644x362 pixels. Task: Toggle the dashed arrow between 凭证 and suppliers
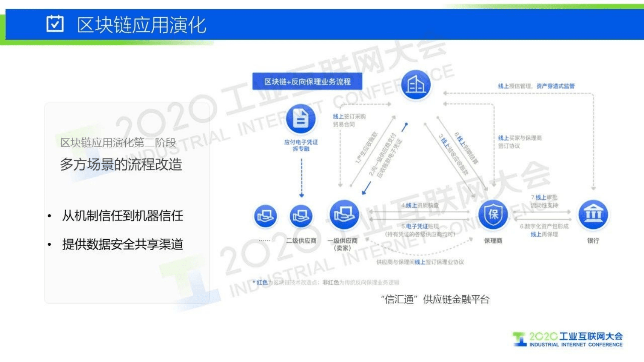click(x=301, y=177)
